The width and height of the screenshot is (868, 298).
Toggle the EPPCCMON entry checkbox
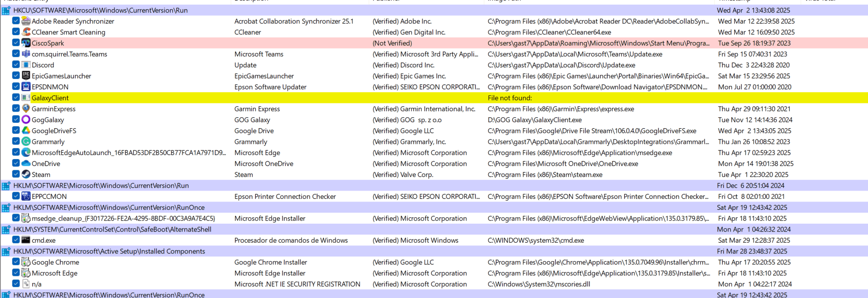[x=16, y=196]
